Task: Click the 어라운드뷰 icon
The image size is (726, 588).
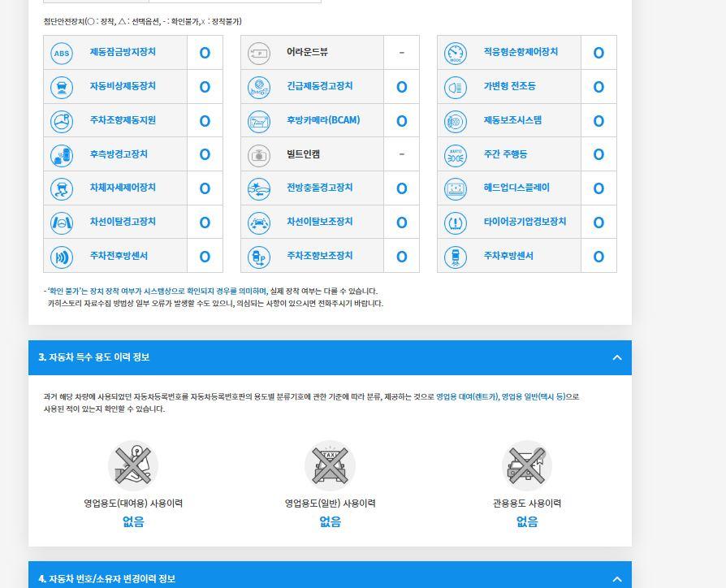Action: [x=258, y=53]
